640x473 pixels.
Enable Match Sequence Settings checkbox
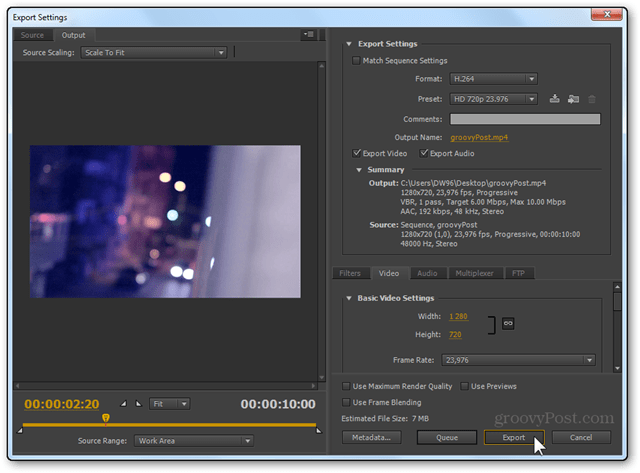point(356,60)
